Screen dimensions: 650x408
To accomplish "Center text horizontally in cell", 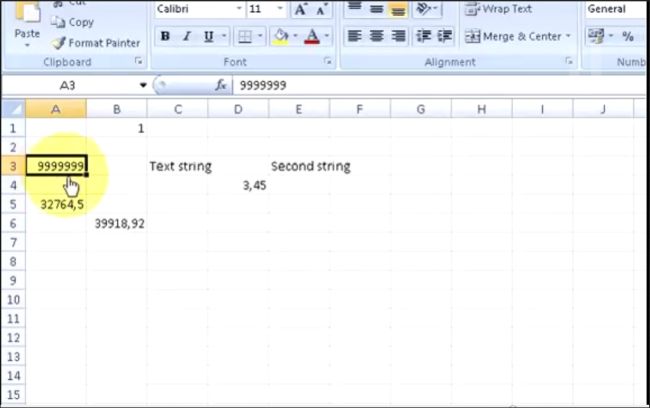I will tap(376, 36).
